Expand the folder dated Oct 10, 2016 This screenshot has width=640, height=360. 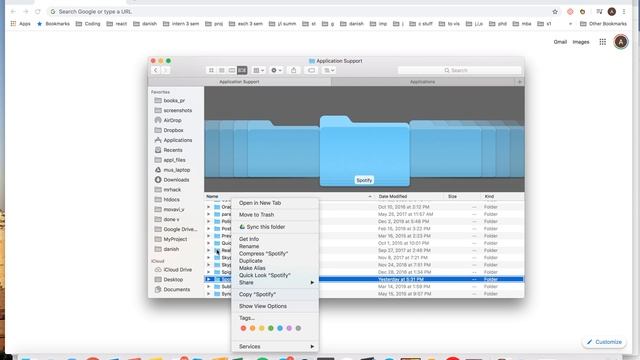tap(209, 207)
